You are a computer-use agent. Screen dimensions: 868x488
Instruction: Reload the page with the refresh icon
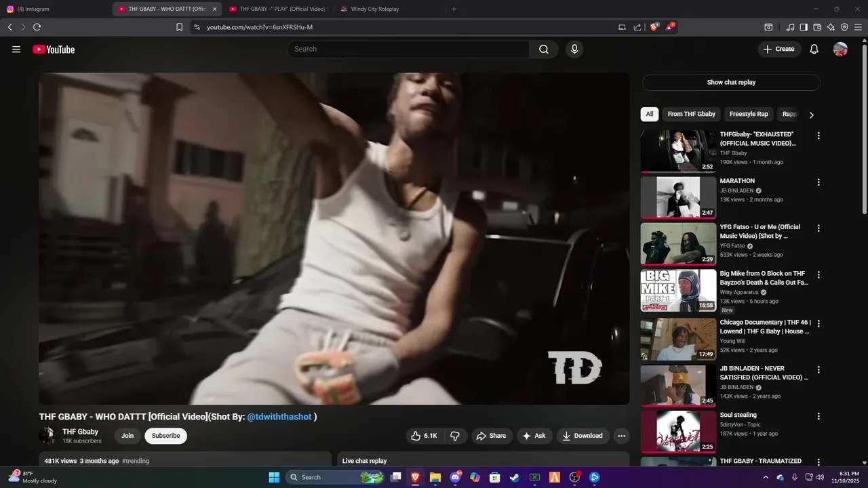pos(37,27)
